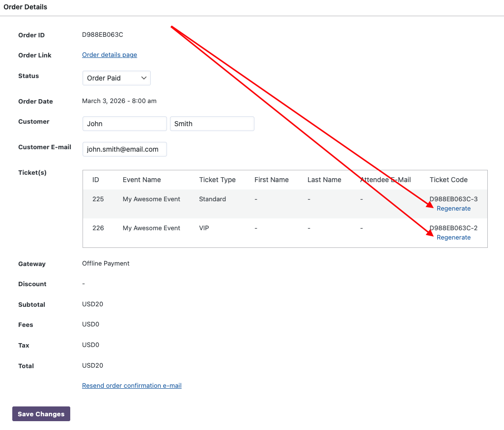The width and height of the screenshot is (504, 430).
Task: Click My Awesome Event in the VIP row
Action: [x=151, y=228]
